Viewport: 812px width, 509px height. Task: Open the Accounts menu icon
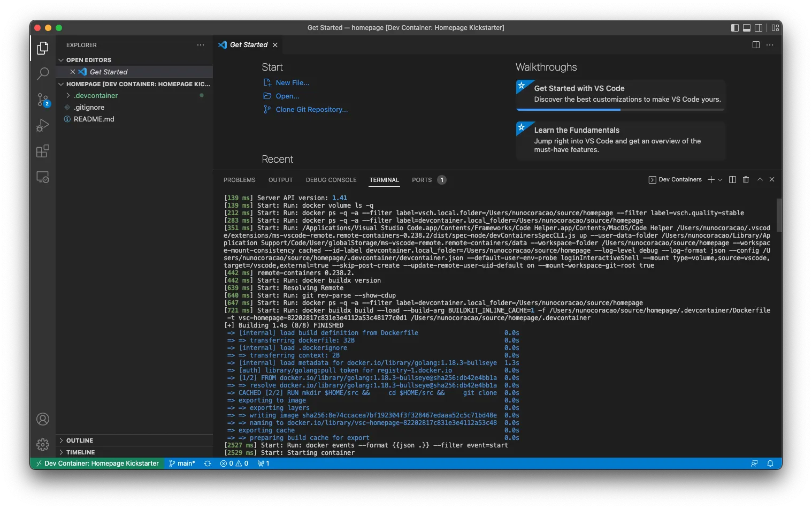click(x=43, y=419)
